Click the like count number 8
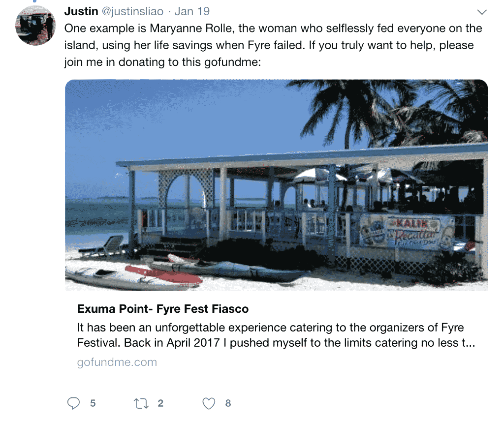 [x=228, y=404]
